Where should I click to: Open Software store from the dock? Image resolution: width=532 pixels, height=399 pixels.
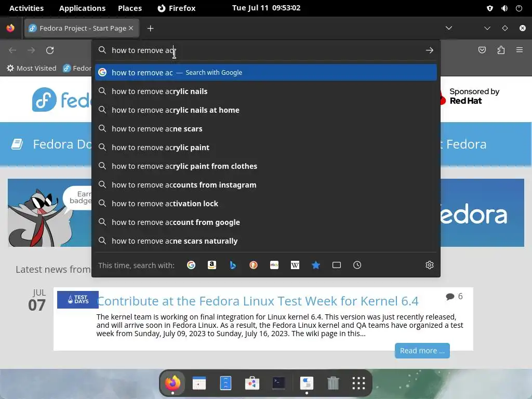coord(252,383)
